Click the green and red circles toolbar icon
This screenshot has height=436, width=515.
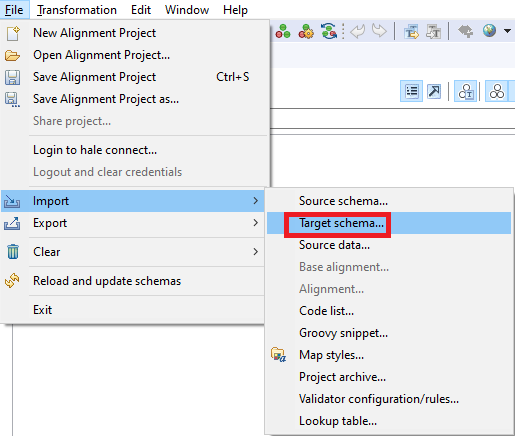[x=283, y=32]
